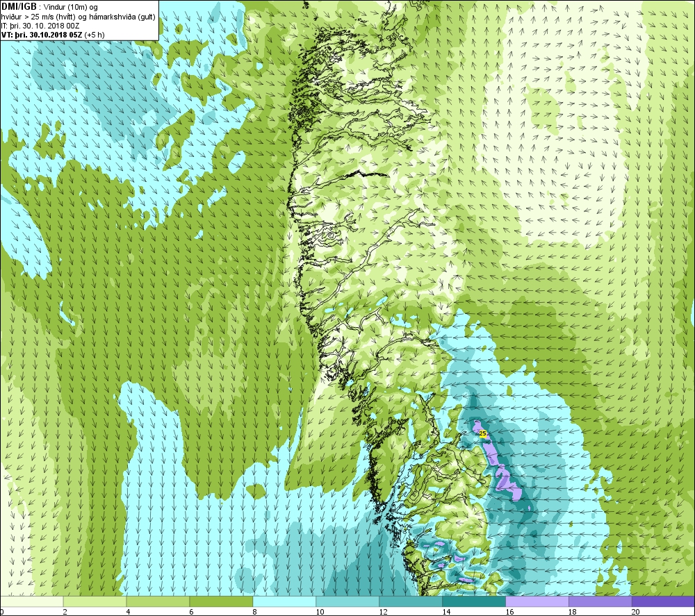Click the yellow 25 max gust marker
695x616 pixels.
(x=483, y=433)
